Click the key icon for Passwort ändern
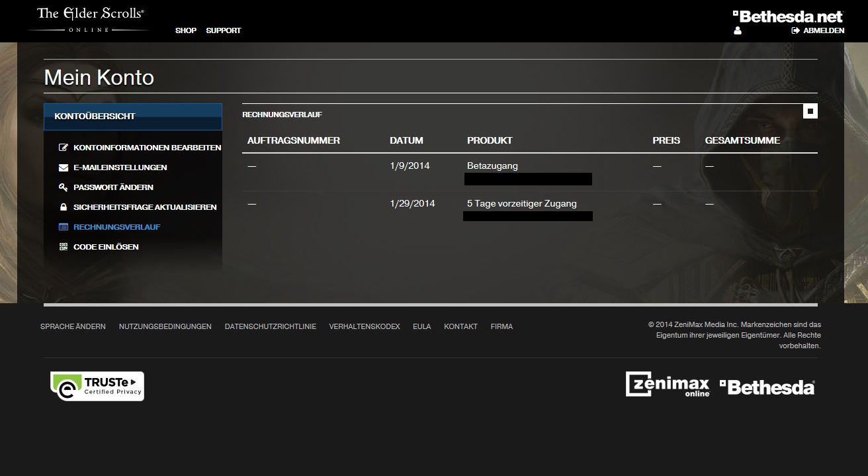The image size is (868, 476). 64,187
